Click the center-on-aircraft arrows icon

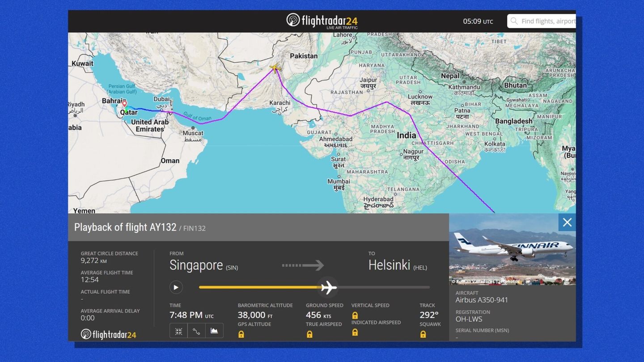pos(178,331)
